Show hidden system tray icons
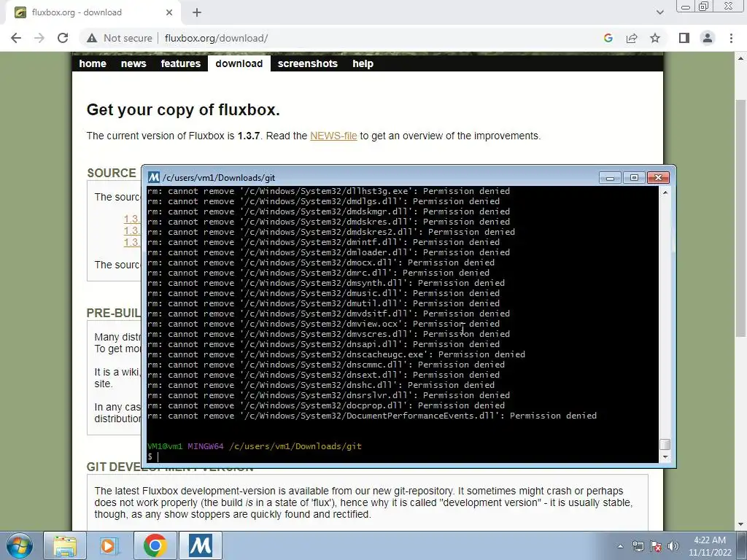The width and height of the screenshot is (747, 560). (x=620, y=546)
